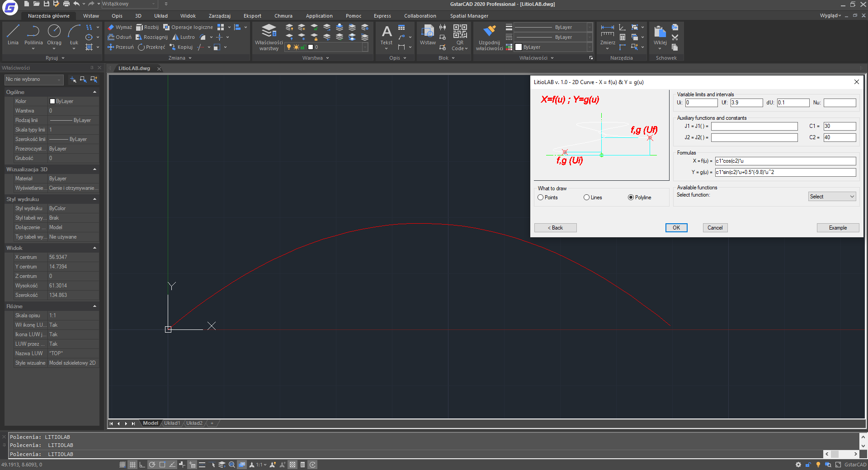Click the Kopiuj copy tool
The width and height of the screenshot is (868, 470).
tap(181, 47)
